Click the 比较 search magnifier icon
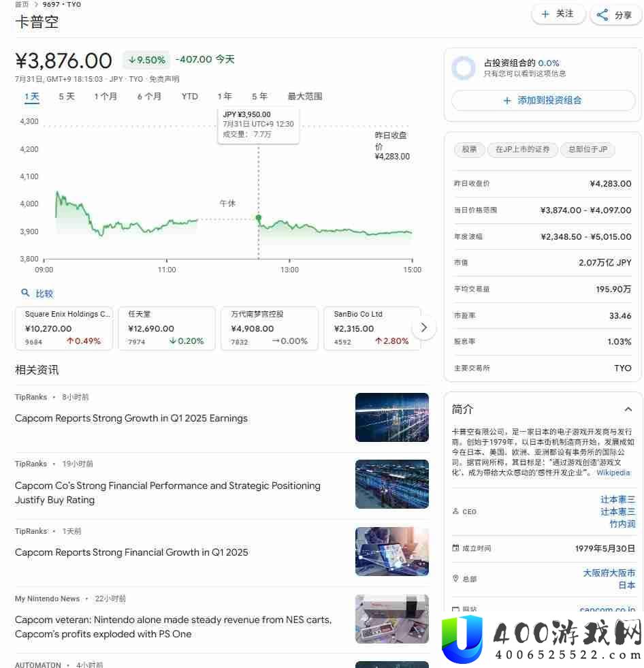The width and height of the screenshot is (644, 668). click(25, 293)
